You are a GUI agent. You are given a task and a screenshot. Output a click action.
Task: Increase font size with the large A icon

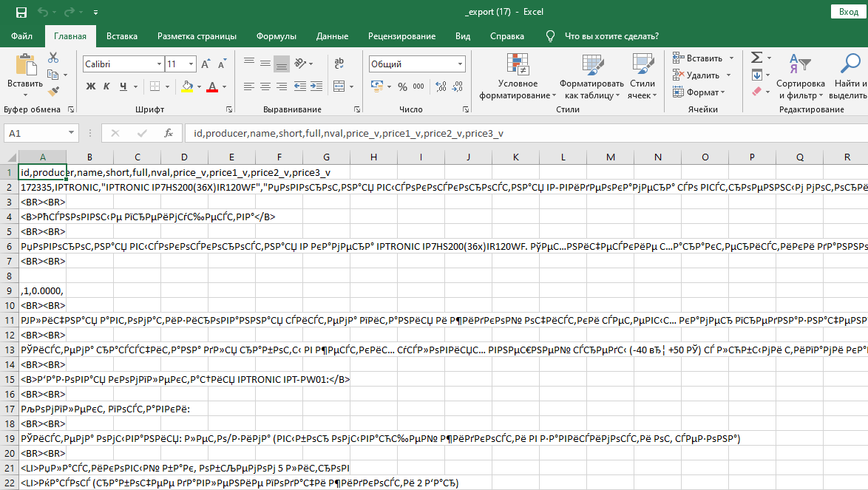206,64
